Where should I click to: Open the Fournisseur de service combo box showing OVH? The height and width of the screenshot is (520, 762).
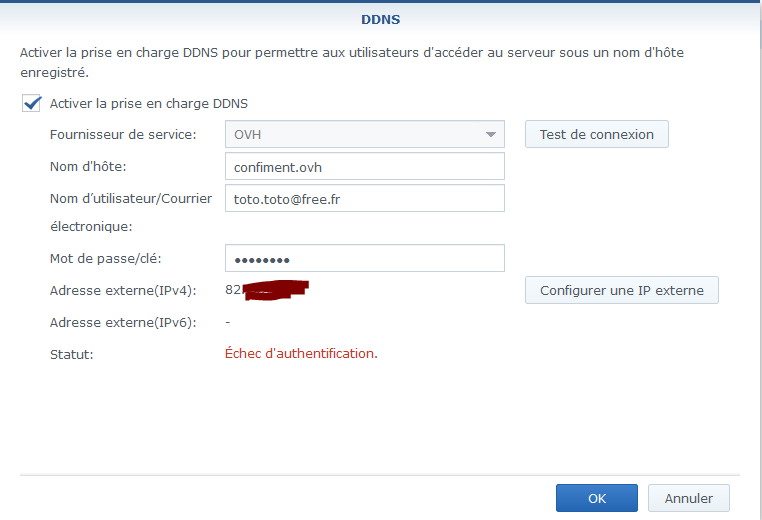click(x=355, y=134)
